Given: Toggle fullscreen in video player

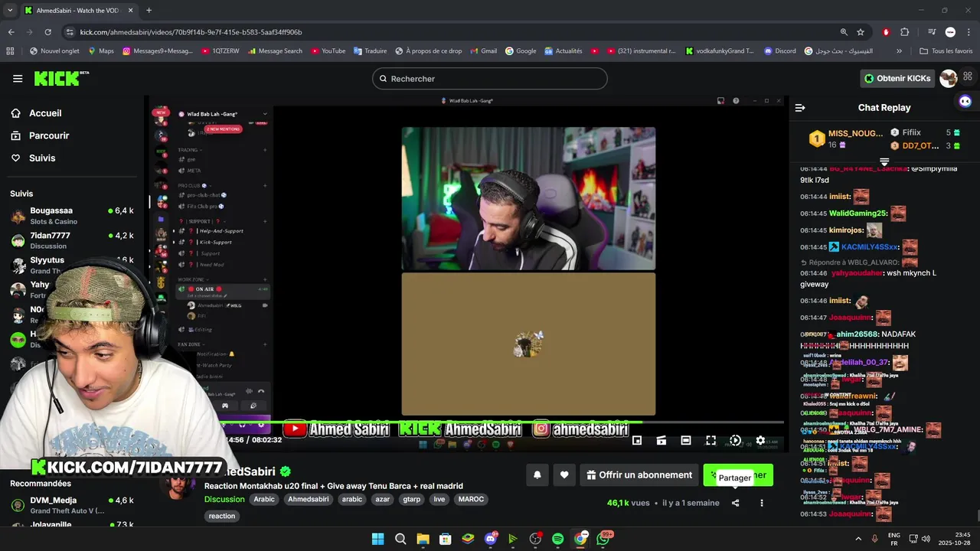Looking at the screenshot, I should coord(710,440).
